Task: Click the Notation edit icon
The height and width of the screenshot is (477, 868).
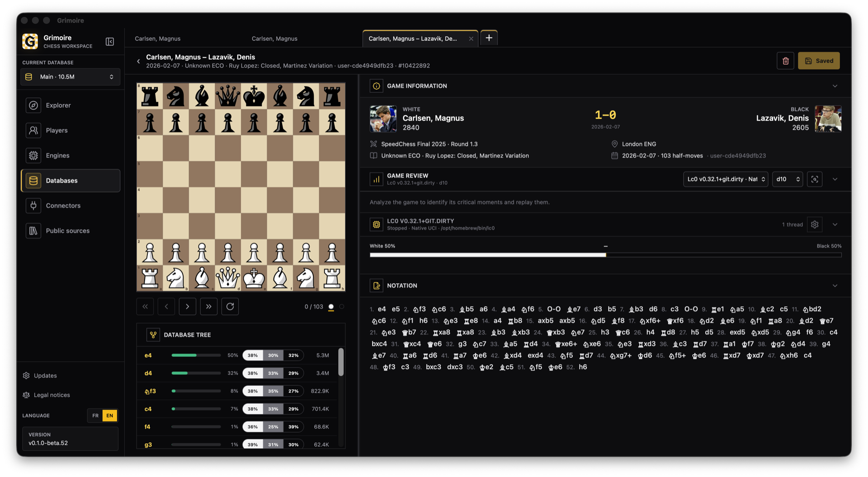Action: pyautogui.click(x=376, y=286)
